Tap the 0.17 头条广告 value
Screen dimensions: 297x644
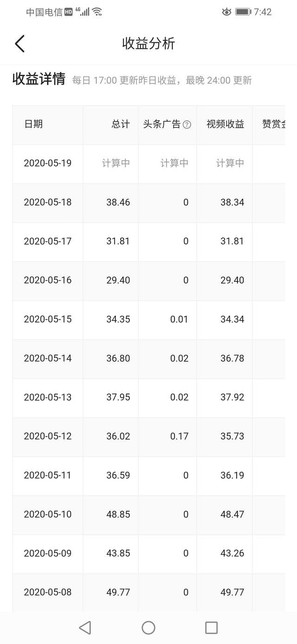click(179, 436)
